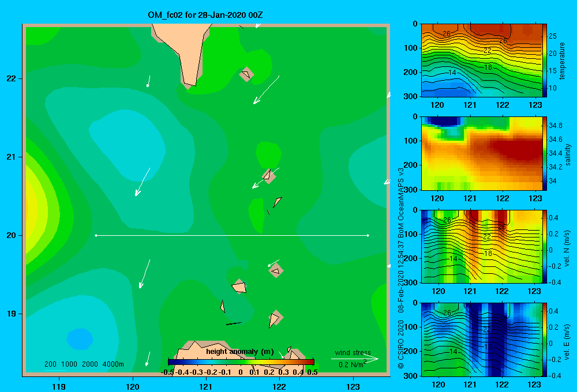Open the eastward velocity cross-section panel
The image size is (577, 392).
coord(481,340)
